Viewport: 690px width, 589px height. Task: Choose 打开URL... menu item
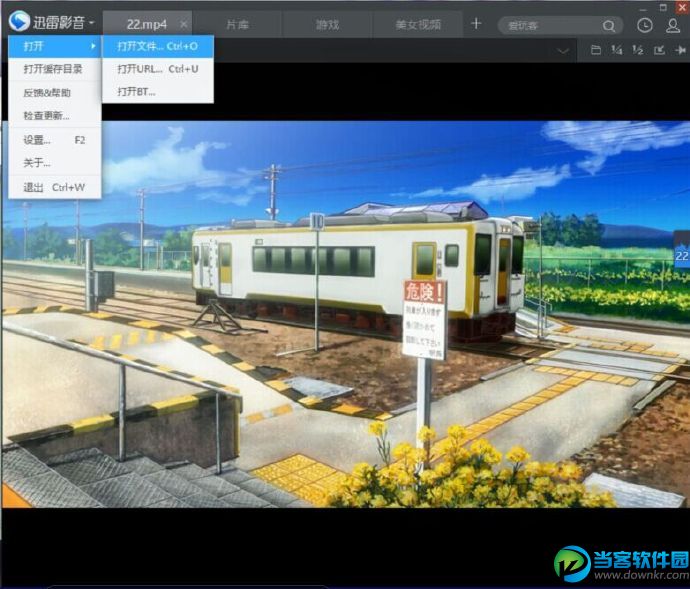coord(157,69)
